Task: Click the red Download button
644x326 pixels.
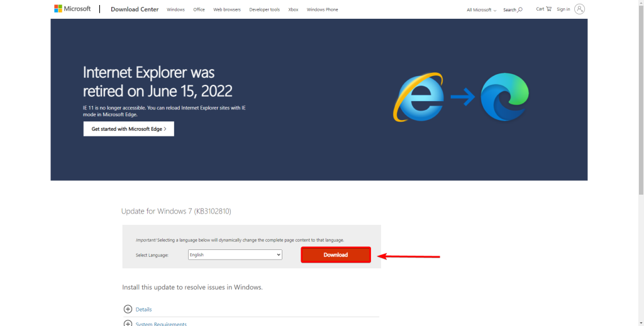Action: coord(336,254)
